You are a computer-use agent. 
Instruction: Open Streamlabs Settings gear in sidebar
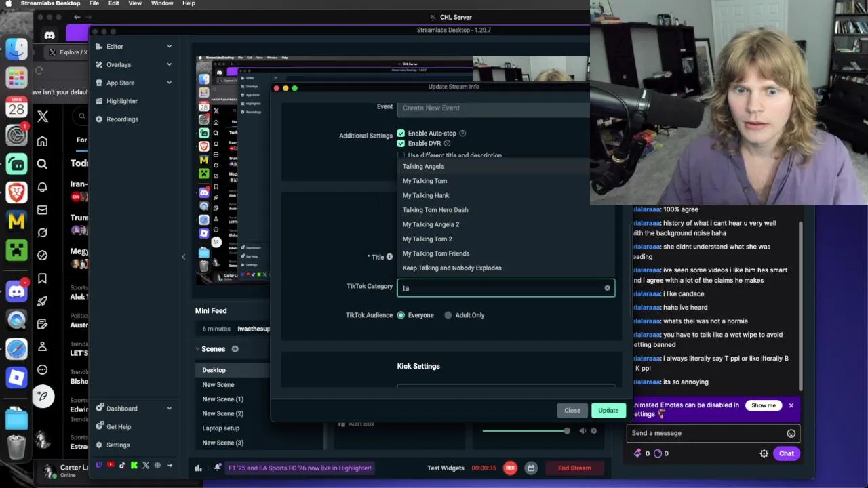point(99,445)
